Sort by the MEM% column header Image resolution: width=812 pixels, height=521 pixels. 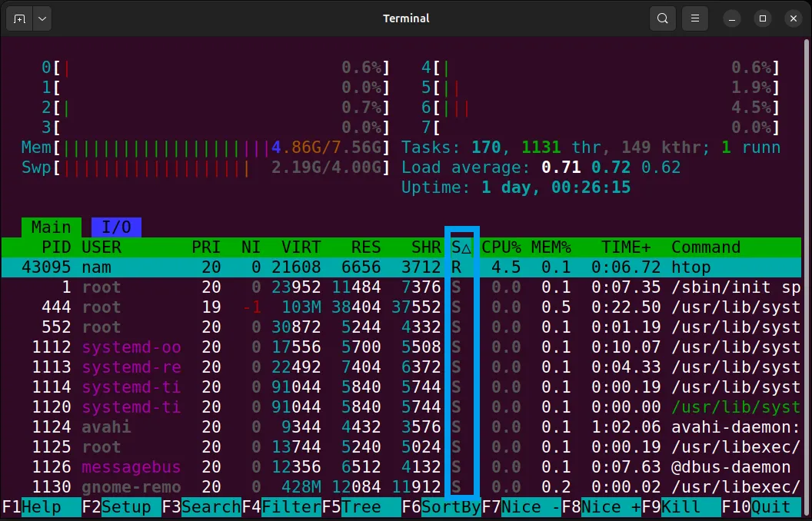pyautogui.click(x=551, y=247)
